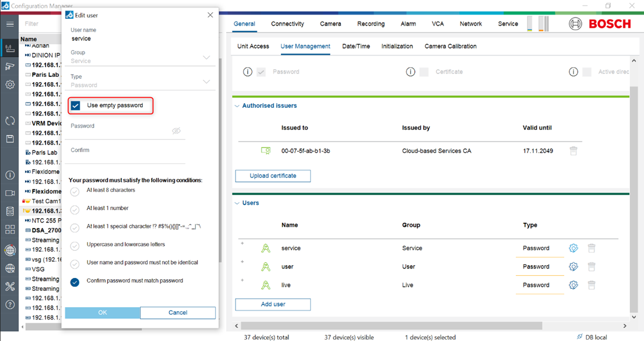Click the Upload certificate button

(273, 176)
